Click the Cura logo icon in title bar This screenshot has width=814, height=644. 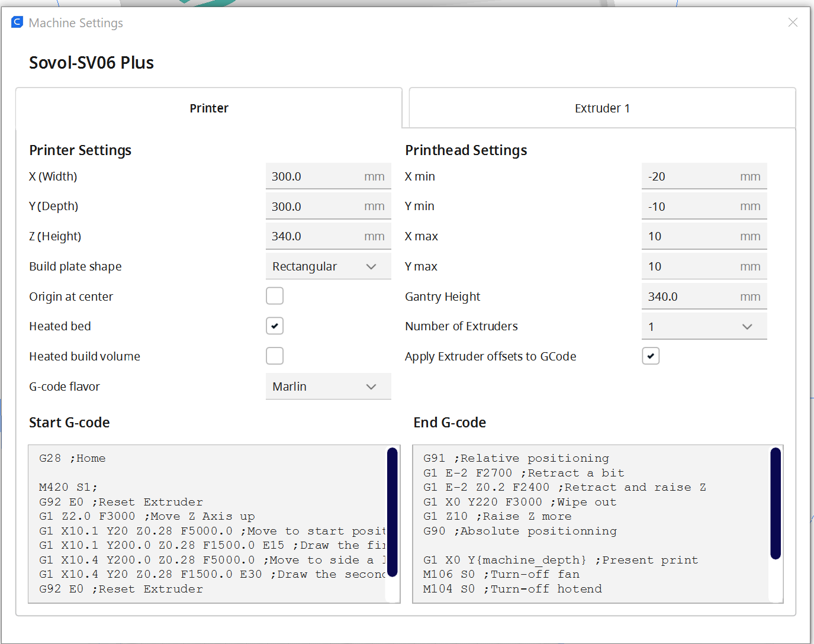[17, 22]
